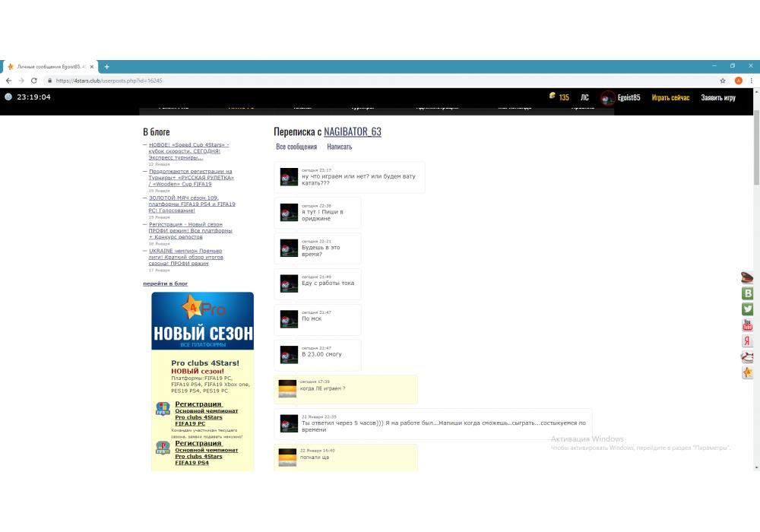Click the page vertical scrollbar thumb
This screenshot has height=532, width=760.
point(756,147)
